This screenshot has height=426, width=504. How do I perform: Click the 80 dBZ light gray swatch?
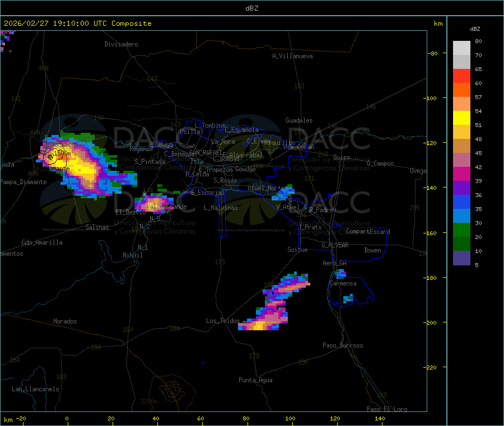click(x=461, y=48)
